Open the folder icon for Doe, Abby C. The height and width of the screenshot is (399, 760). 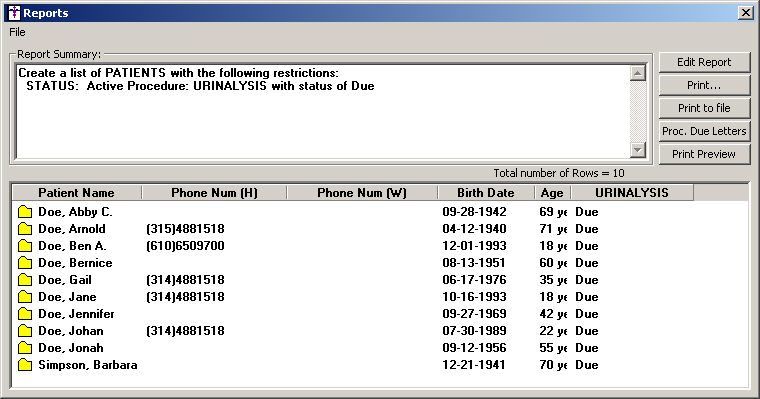(x=25, y=212)
